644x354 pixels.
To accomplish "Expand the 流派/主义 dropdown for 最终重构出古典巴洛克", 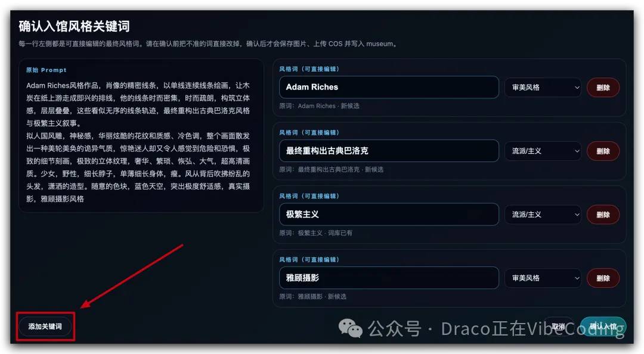I will [543, 151].
